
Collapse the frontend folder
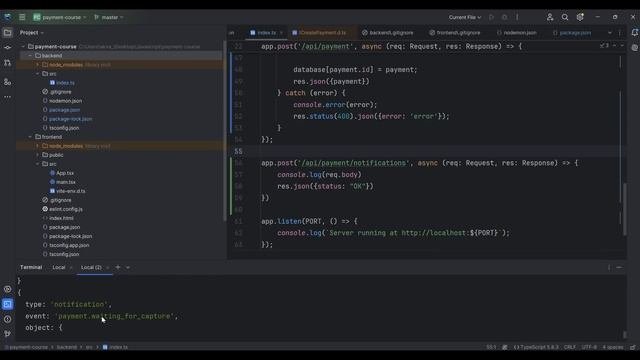tap(30, 137)
